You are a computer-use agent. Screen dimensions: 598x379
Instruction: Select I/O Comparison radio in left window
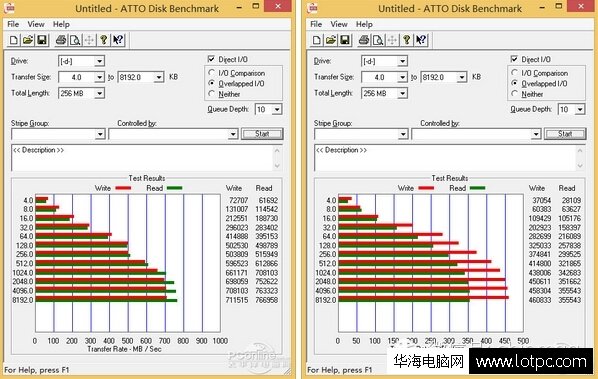point(212,72)
